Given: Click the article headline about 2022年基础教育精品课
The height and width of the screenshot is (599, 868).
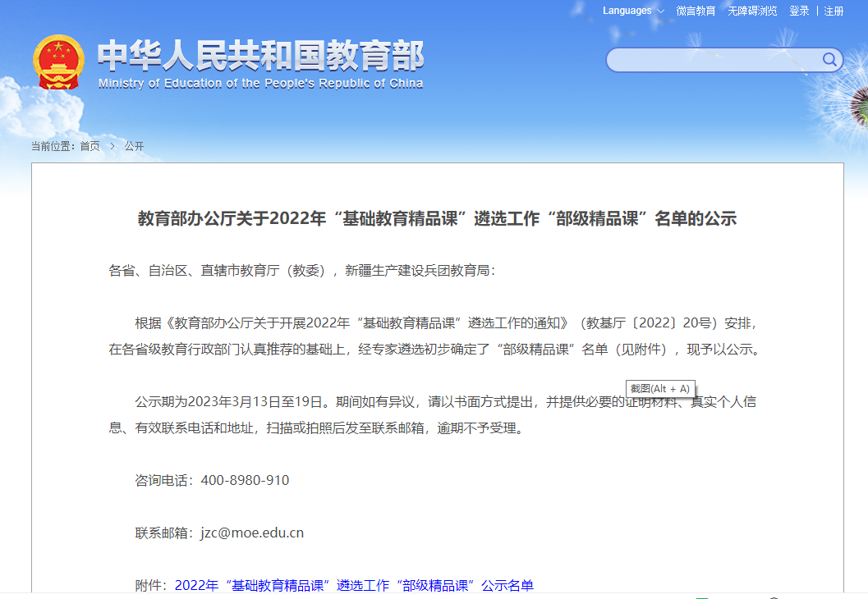Looking at the screenshot, I should [x=438, y=218].
